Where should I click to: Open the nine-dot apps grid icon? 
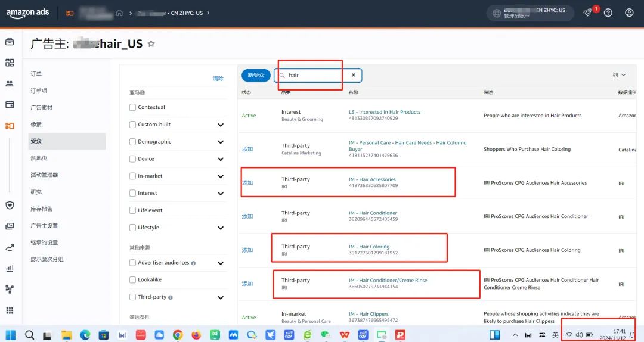(10, 310)
